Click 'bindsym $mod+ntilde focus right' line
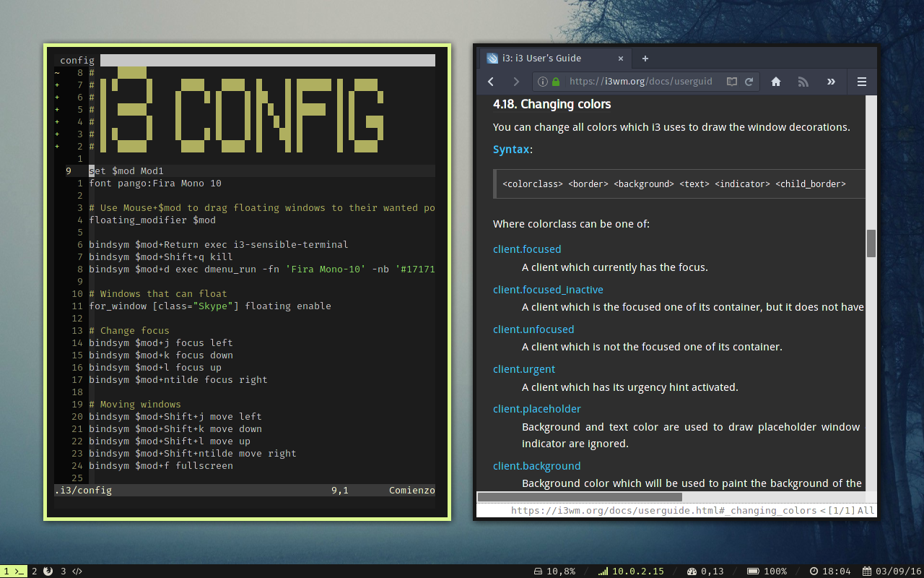924x578 pixels. [x=178, y=380]
